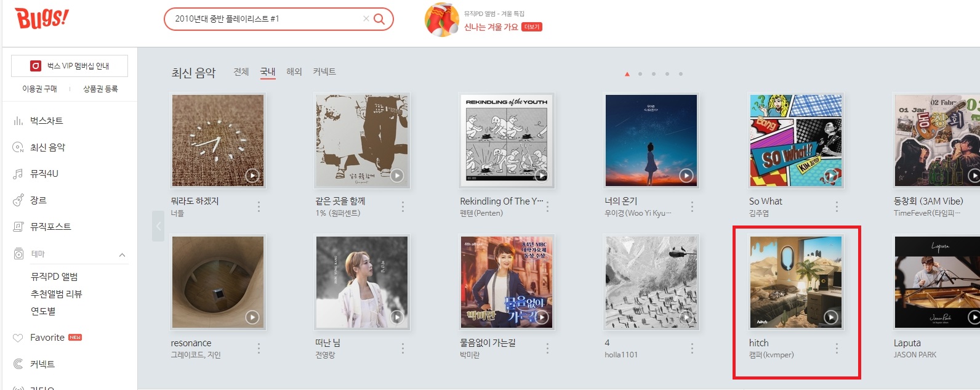980x390 pixels.
Task: Open the music note 뮤직4U icon
Action: coord(18,174)
